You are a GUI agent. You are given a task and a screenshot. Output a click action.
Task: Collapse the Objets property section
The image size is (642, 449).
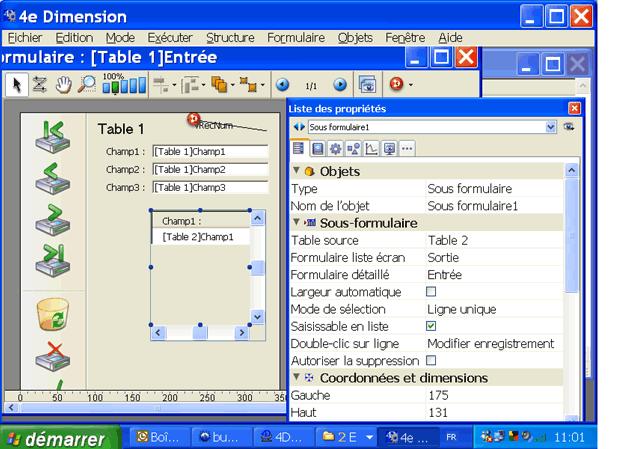[x=297, y=171]
